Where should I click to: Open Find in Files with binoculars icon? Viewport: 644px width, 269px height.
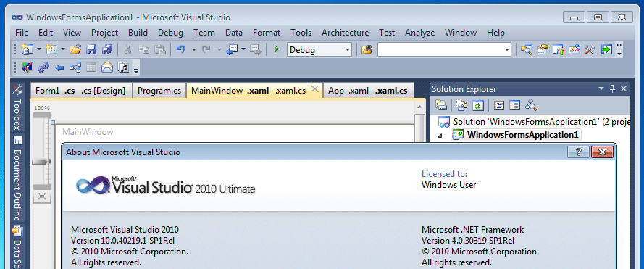367,50
